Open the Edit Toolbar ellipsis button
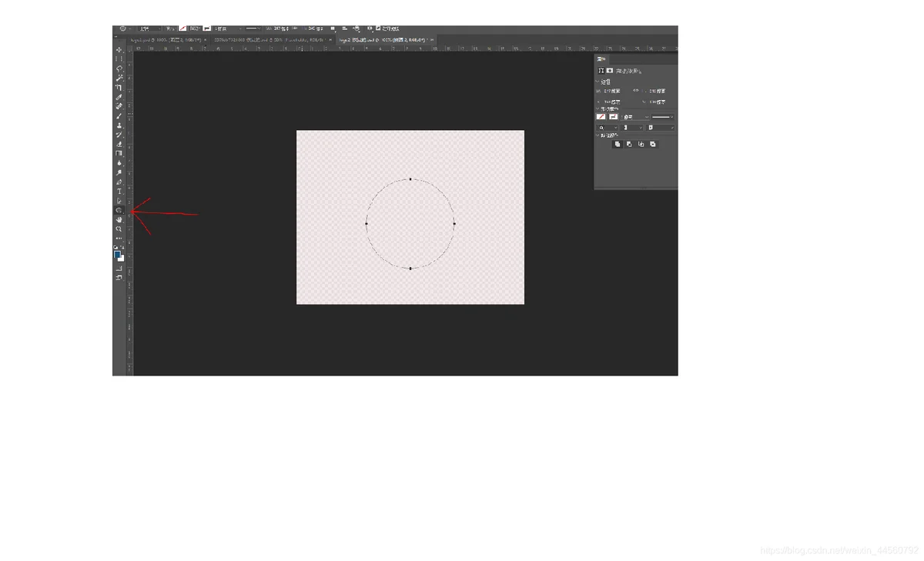924x561 pixels. pos(119,238)
